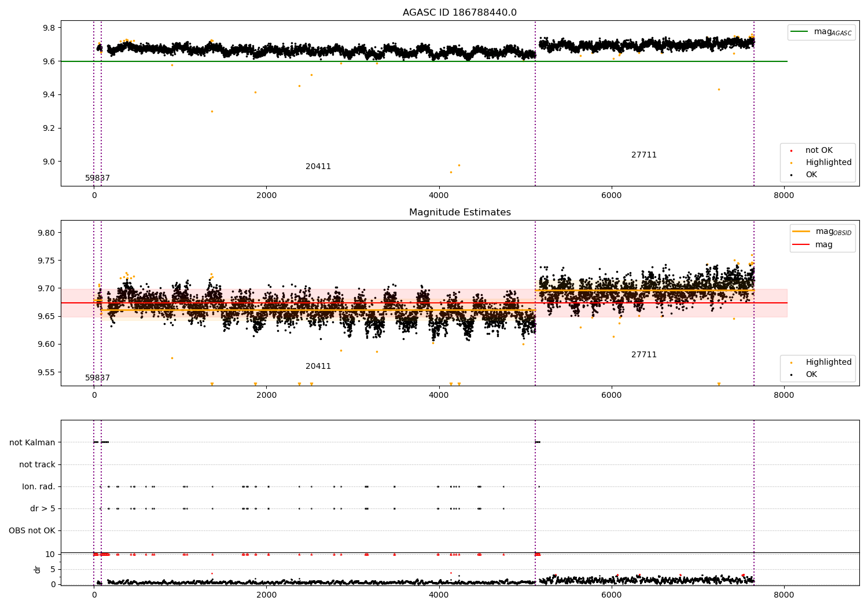Click the 'dr' y-axis label in the bottom panel
The width and height of the screenshot is (868, 608).
click(x=38, y=569)
